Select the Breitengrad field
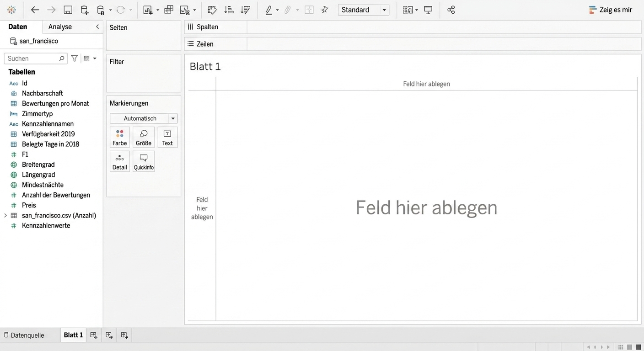Screen dimensions: 644x351 pos(38,165)
